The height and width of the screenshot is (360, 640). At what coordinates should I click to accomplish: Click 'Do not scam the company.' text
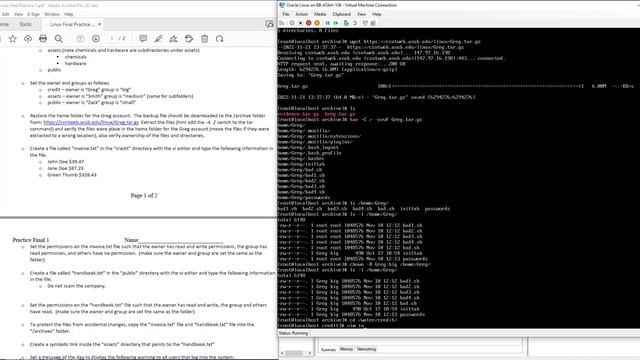point(77,286)
